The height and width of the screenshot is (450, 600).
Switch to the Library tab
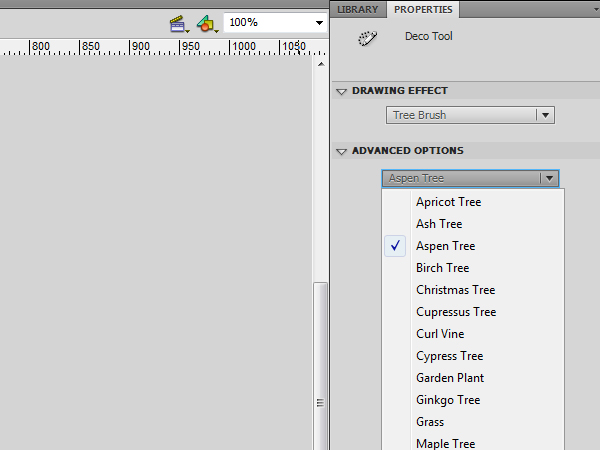[x=357, y=10]
